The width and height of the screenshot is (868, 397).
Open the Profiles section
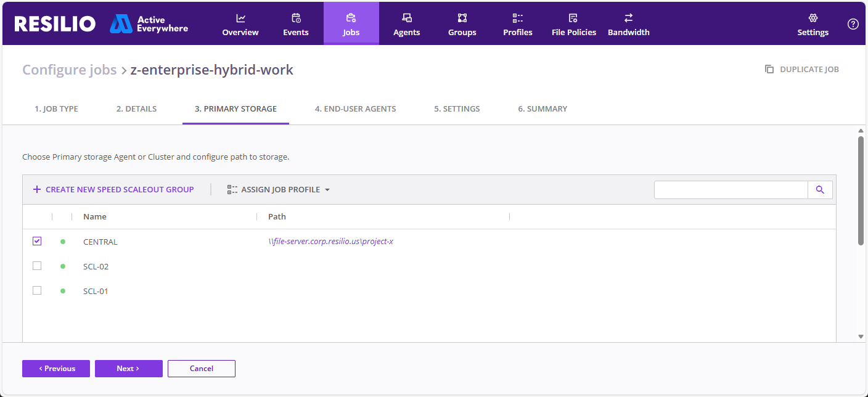coord(518,24)
